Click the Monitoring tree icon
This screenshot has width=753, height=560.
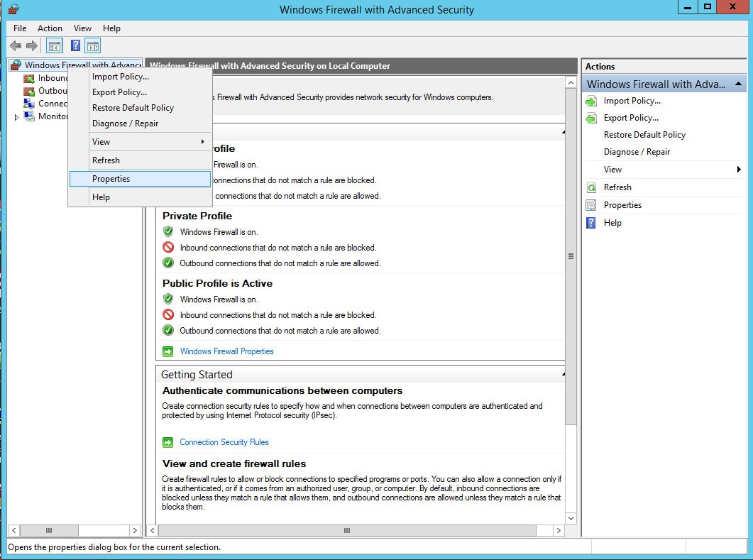pyautogui.click(x=29, y=116)
